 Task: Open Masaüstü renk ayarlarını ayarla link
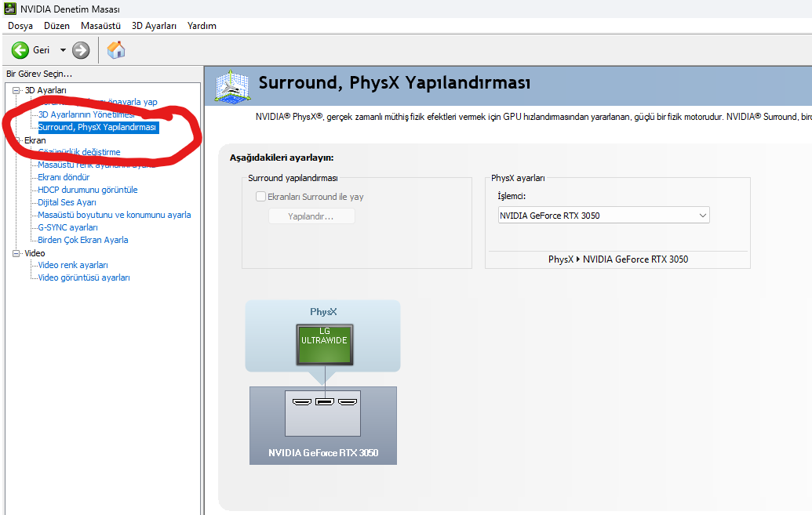pyautogui.click(x=96, y=165)
